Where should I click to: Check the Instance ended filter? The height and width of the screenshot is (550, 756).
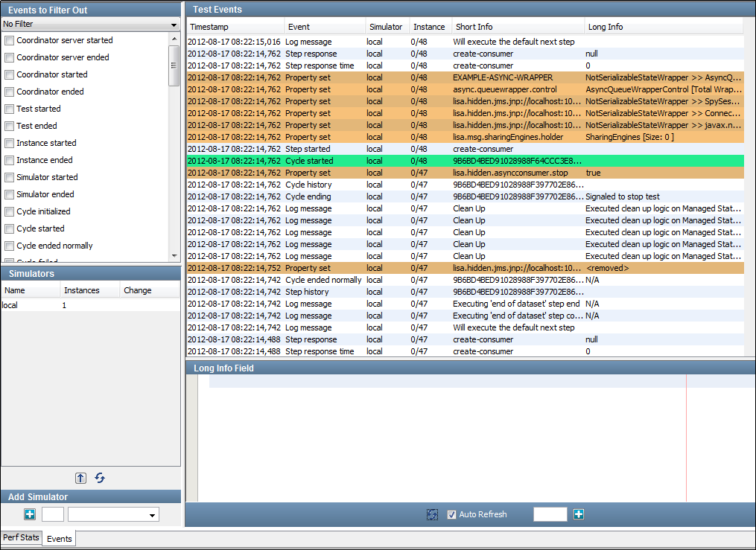tap(9, 160)
